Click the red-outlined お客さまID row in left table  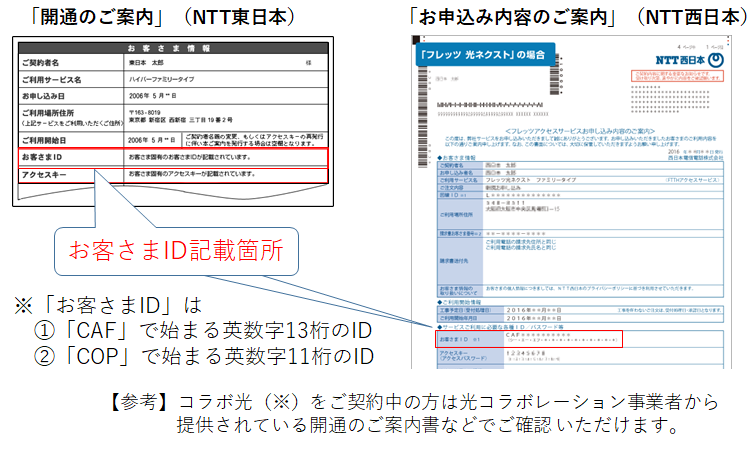pyautogui.click(x=171, y=157)
